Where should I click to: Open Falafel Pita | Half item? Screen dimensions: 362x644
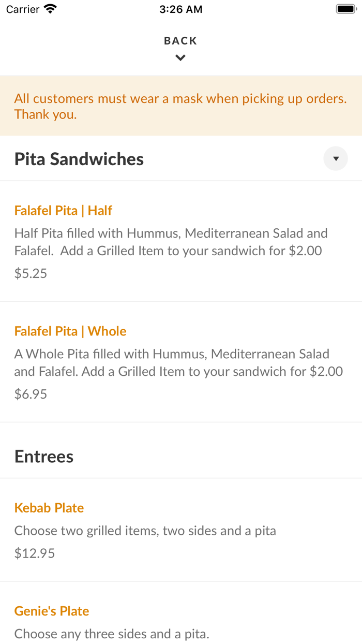[63, 210]
